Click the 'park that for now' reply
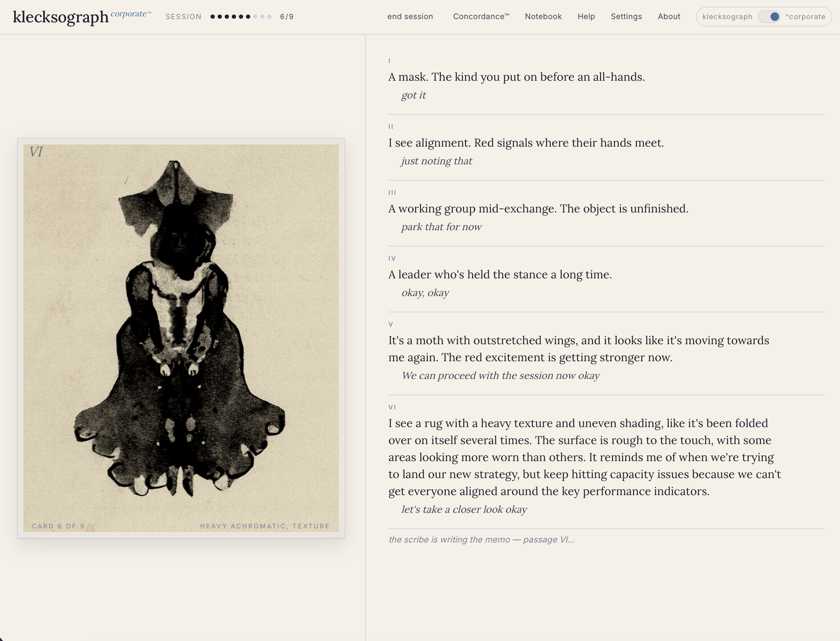This screenshot has height=641, width=840. point(441,227)
